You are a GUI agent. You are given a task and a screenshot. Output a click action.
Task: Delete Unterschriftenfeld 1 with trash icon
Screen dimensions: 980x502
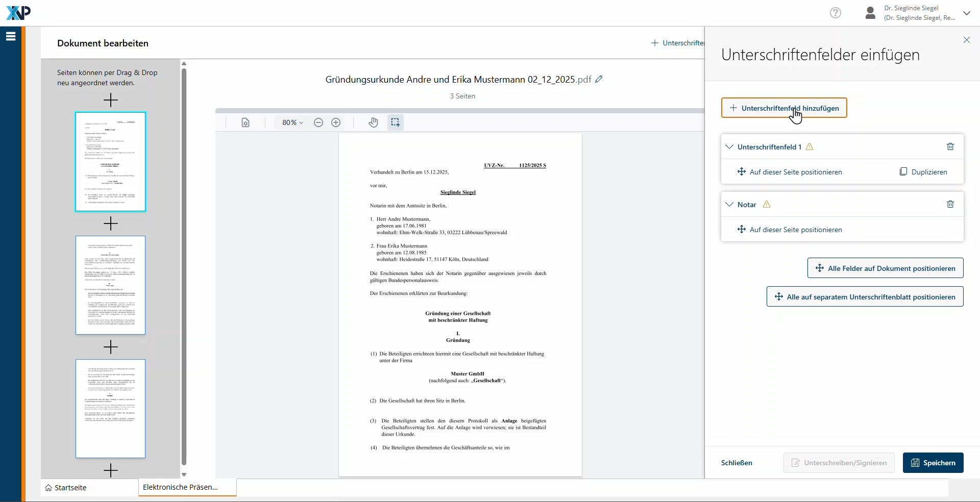tap(950, 147)
